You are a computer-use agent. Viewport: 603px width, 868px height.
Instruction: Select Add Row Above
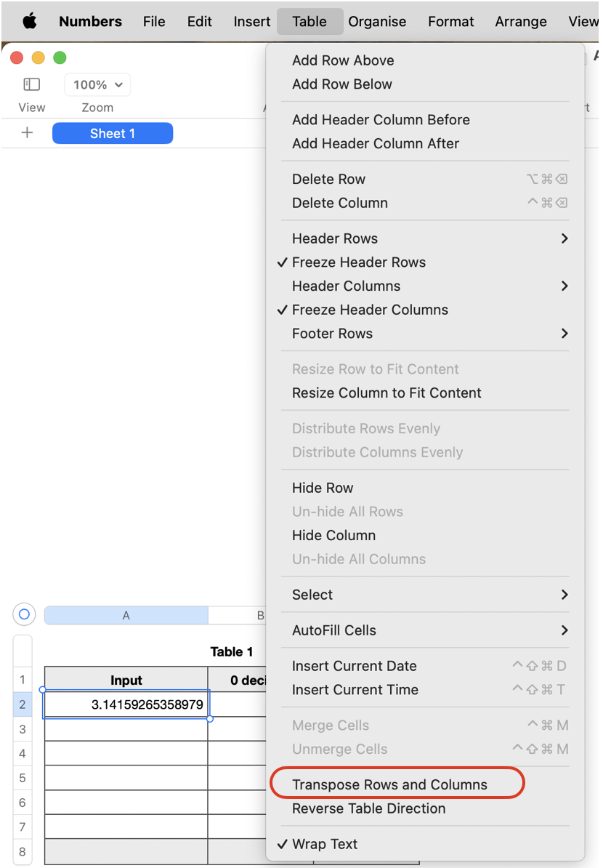tap(343, 60)
